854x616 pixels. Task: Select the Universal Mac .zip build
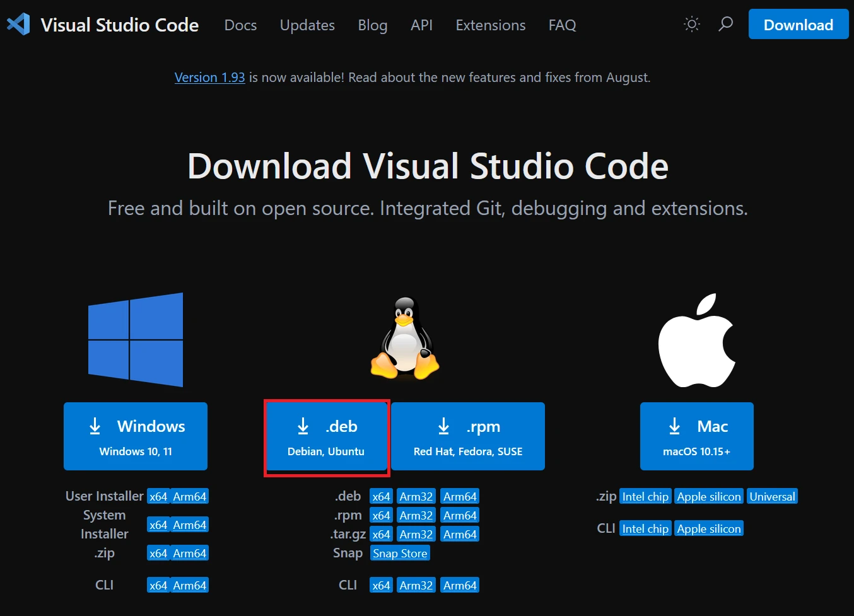tap(773, 497)
